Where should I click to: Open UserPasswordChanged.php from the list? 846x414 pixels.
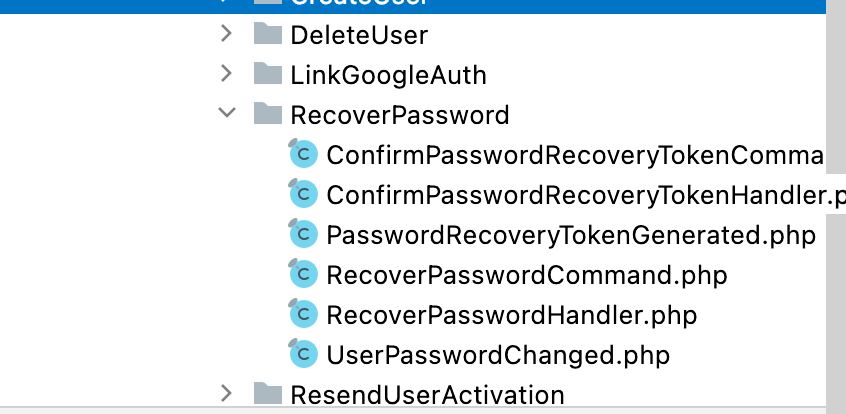[x=498, y=356]
